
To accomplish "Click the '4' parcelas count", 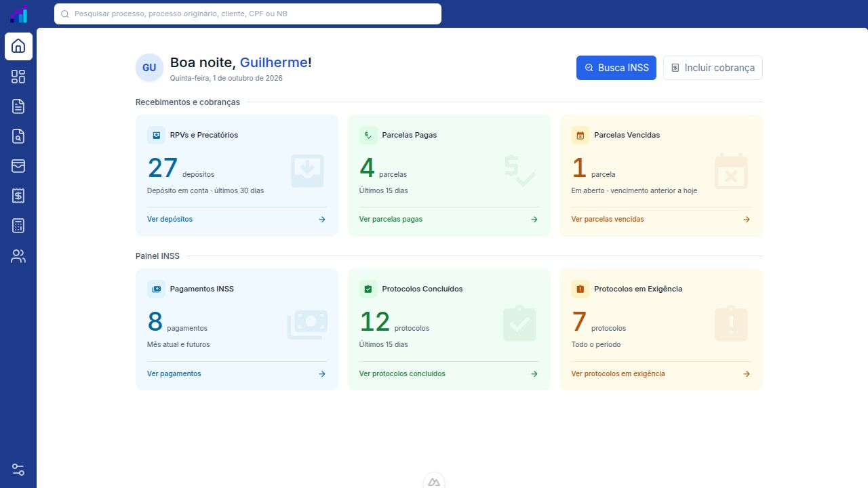I will pos(367,168).
